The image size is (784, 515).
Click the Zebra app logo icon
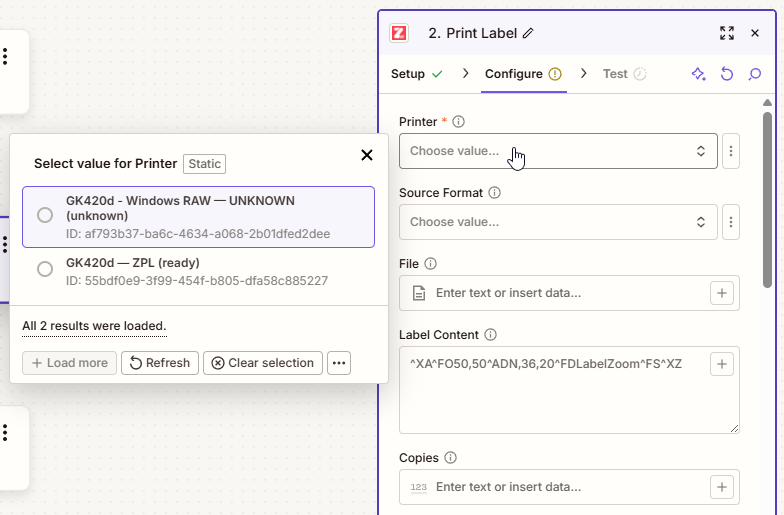coord(399,34)
